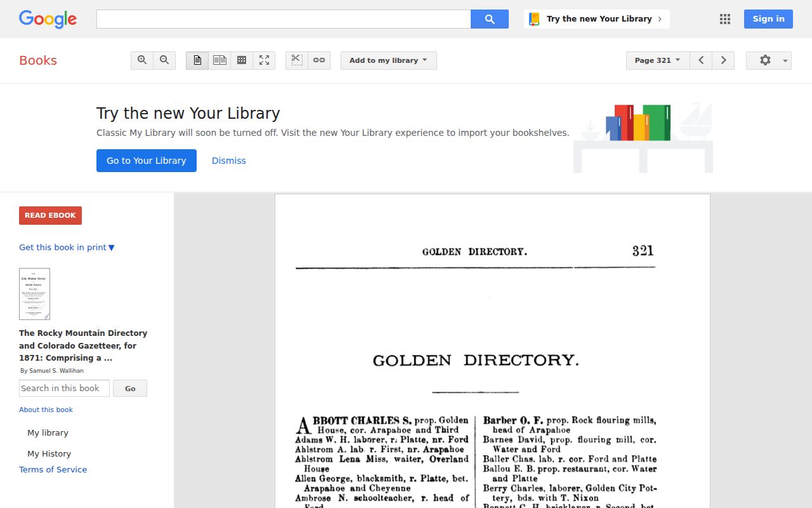The image size is (812, 508).
Task: Click the Rocky Mountain Directory title
Action: click(x=83, y=345)
